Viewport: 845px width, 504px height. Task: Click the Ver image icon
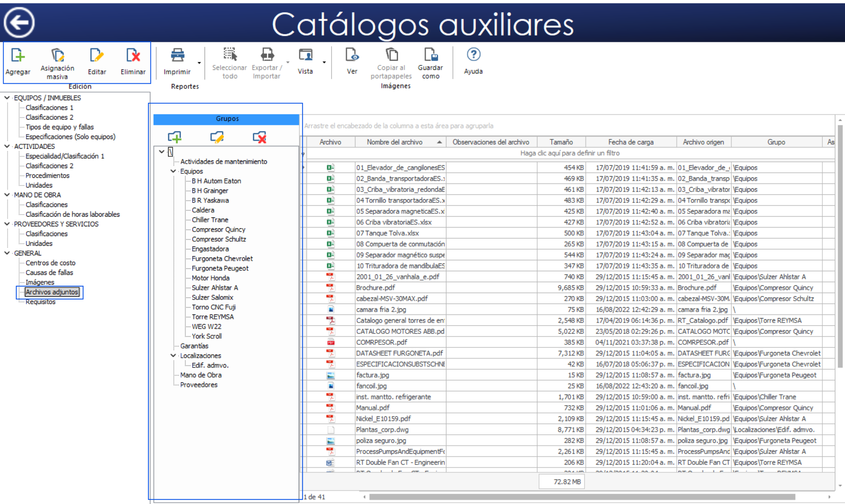point(352,55)
